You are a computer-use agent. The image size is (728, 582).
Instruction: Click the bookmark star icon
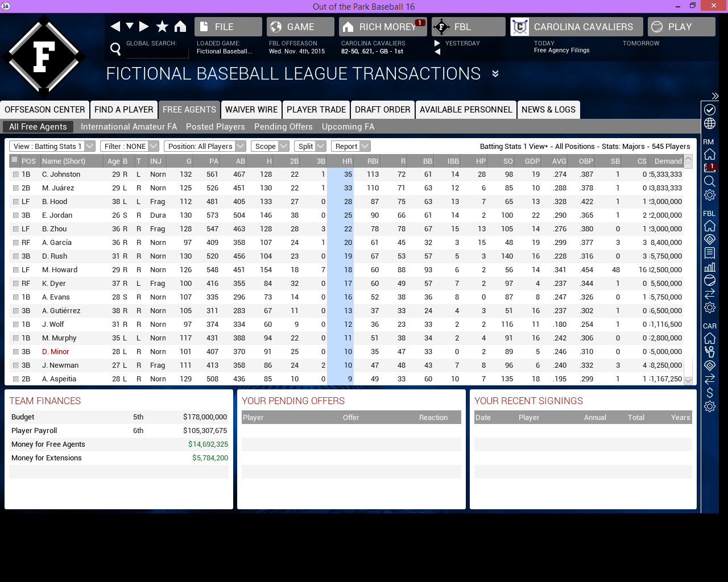162,27
